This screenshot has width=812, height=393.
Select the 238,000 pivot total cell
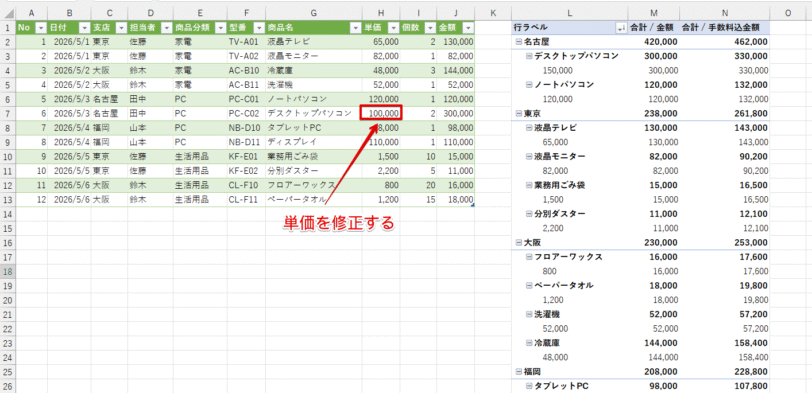coord(654,113)
